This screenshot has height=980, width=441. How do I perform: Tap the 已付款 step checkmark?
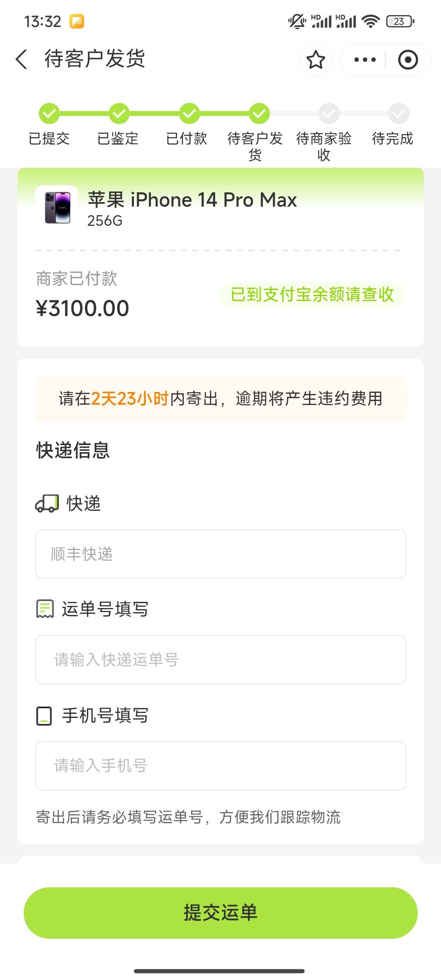(189, 114)
